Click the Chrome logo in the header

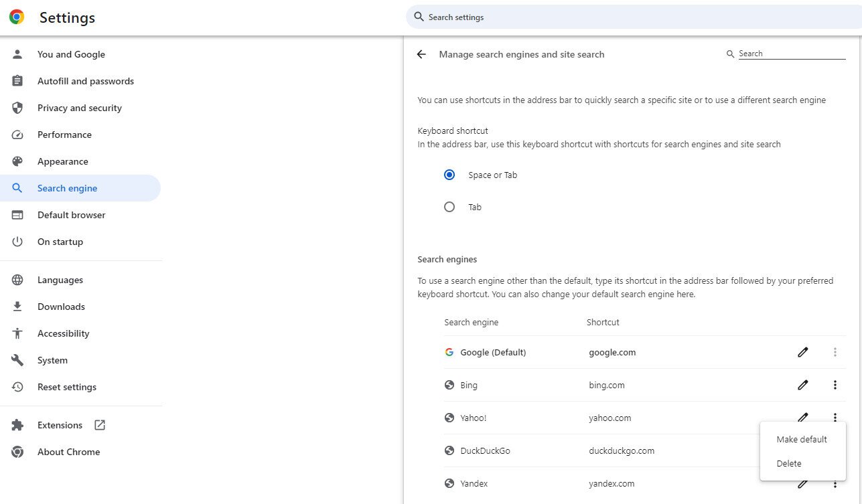click(16, 17)
